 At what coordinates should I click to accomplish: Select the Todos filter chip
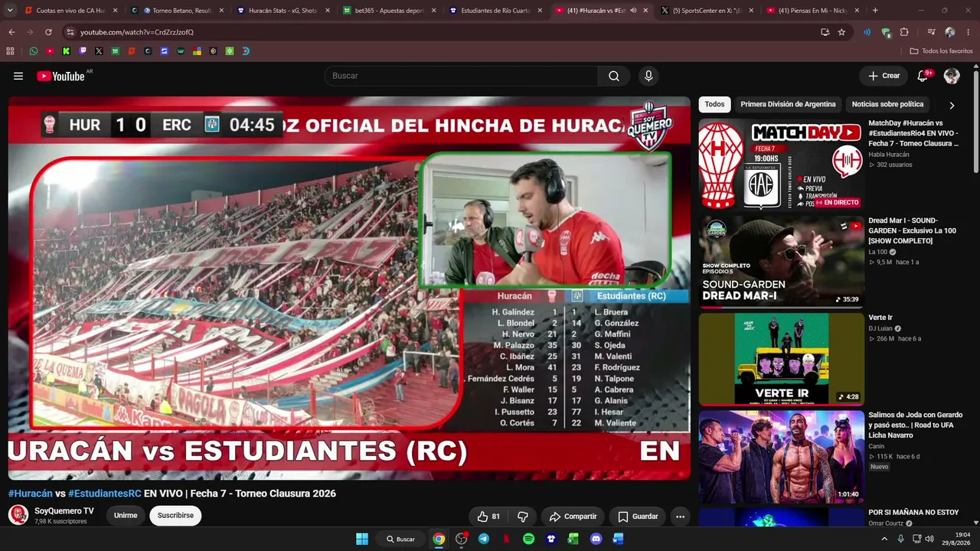click(x=714, y=104)
